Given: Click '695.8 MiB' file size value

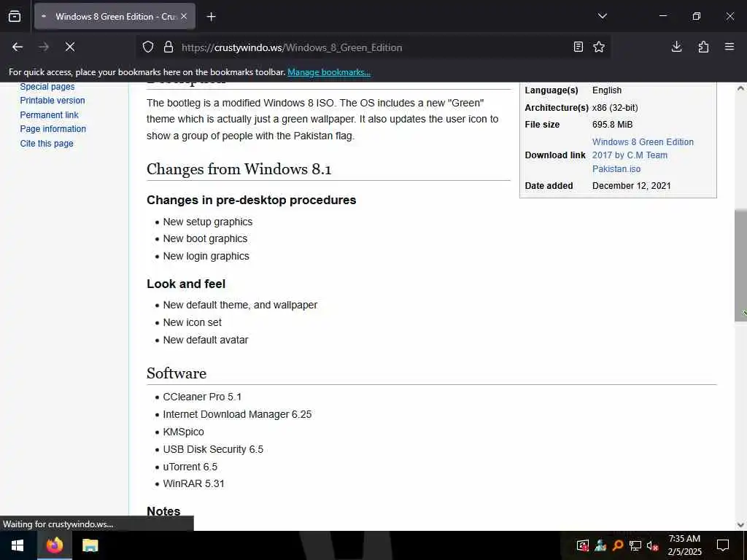Looking at the screenshot, I should [612, 125].
